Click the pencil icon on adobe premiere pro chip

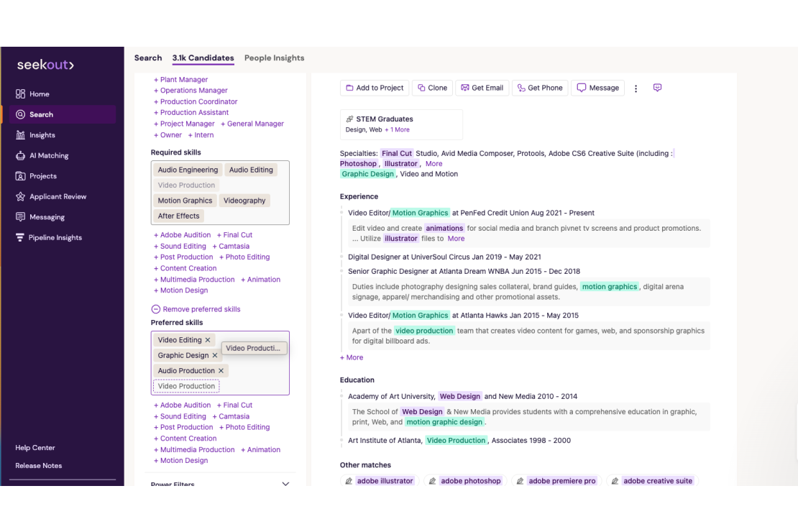click(x=520, y=480)
